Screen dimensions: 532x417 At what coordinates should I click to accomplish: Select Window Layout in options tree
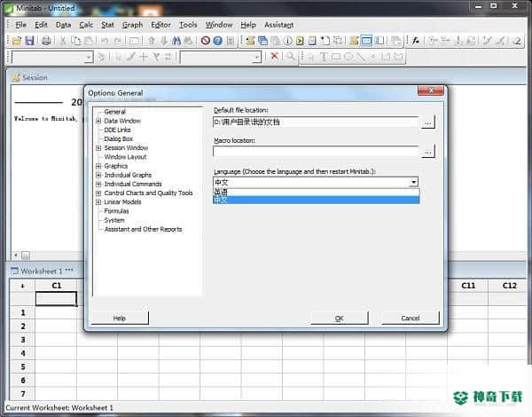coord(125,157)
